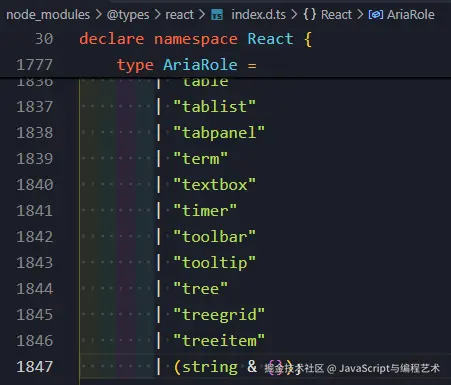Click line number 1847 in gutter
Image resolution: width=451 pixels, height=385 pixels.
tap(35, 367)
